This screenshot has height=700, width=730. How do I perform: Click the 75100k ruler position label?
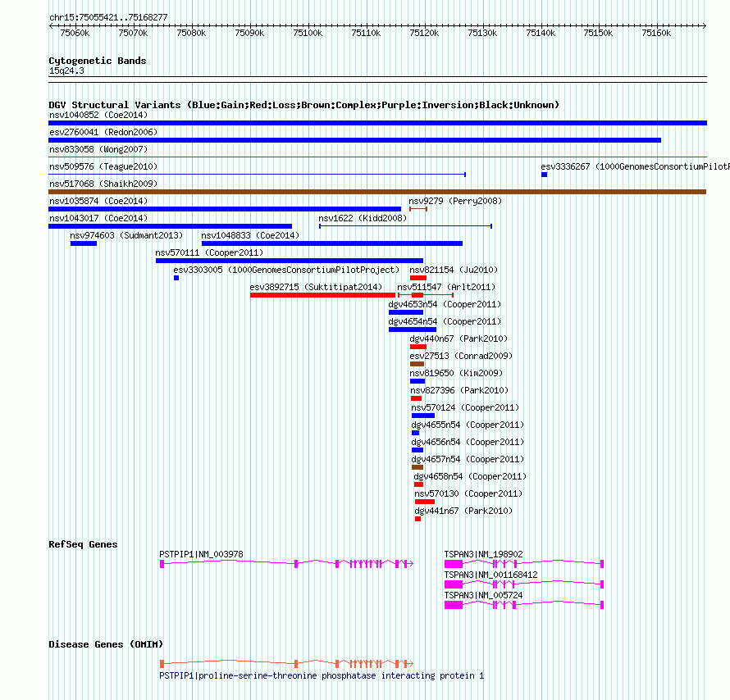(308, 33)
